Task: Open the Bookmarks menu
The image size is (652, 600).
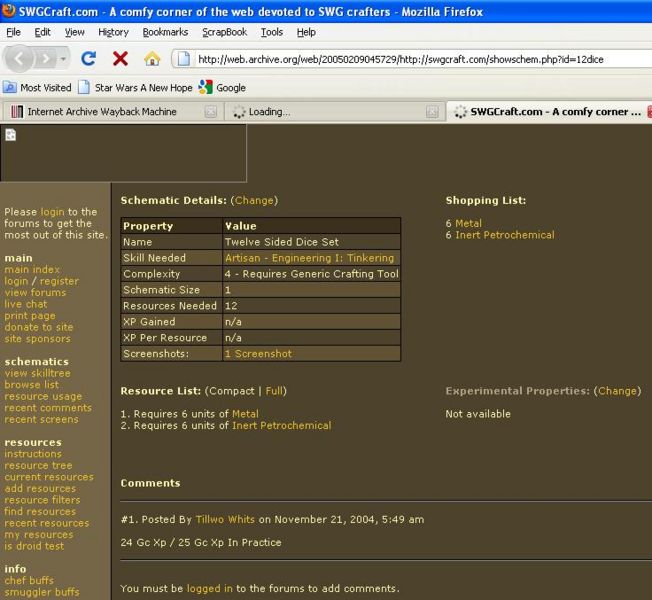Action: point(163,32)
